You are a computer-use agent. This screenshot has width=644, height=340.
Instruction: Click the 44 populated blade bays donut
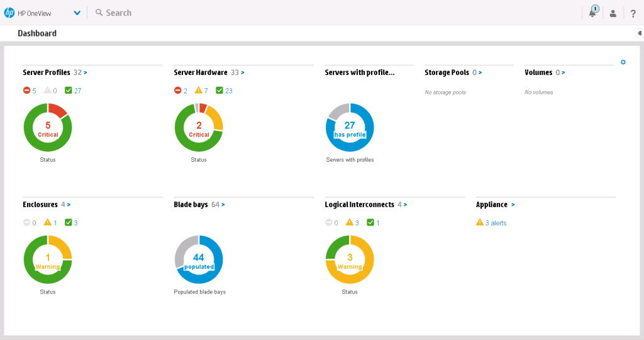[x=199, y=259]
